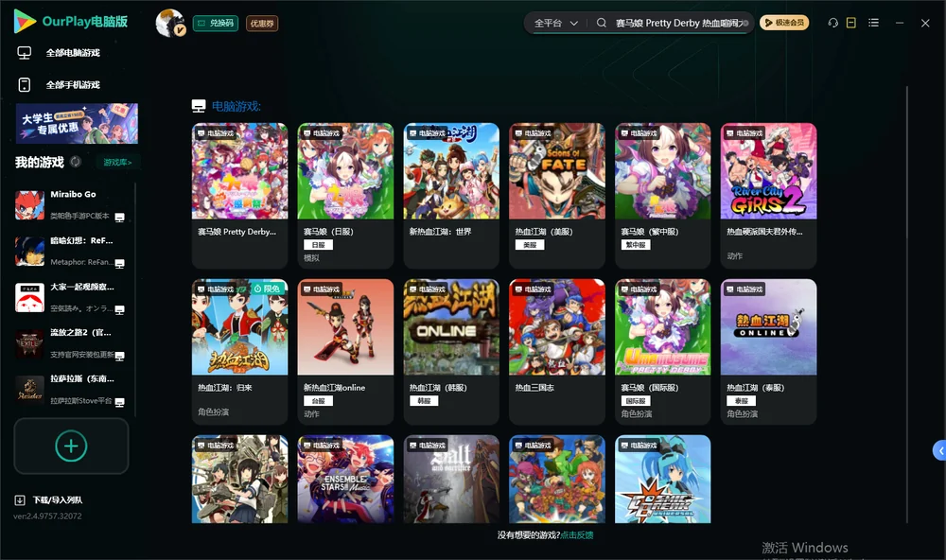The height and width of the screenshot is (560, 946).
Task: Clear the search box text
Action: (x=745, y=23)
